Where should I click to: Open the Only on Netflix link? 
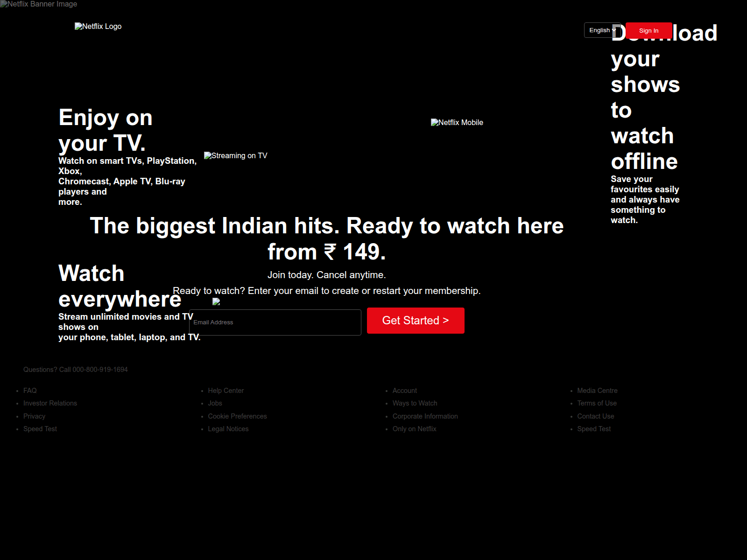[x=415, y=429]
